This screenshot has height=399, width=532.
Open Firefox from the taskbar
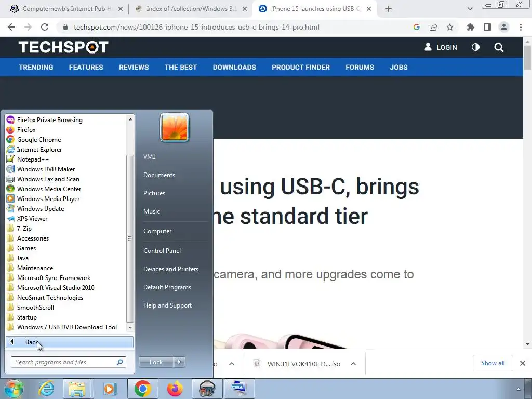point(175,389)
